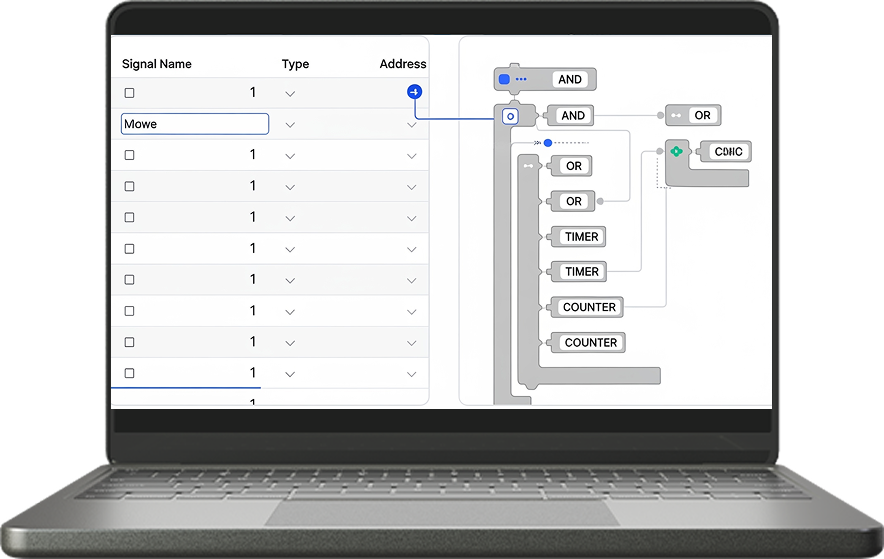The height and width of the screenshot is (559, 884).
Task: Tick the last fully visible signal row checkbox
Action: tap(129, 373)
